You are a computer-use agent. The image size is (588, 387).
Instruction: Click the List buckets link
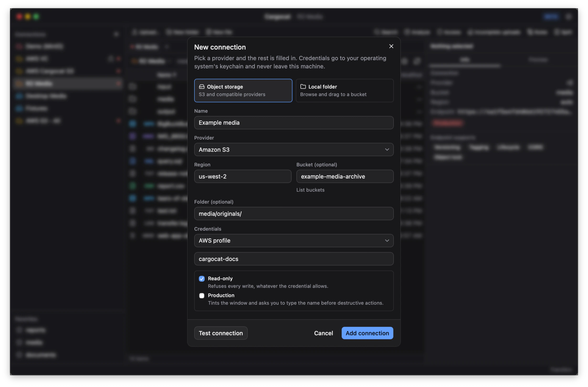[310, 190]
